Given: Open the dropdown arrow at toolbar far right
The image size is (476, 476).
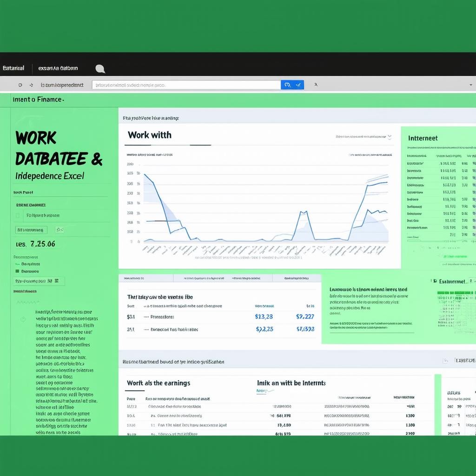Looking at the screenshot, I should [470, 85].
